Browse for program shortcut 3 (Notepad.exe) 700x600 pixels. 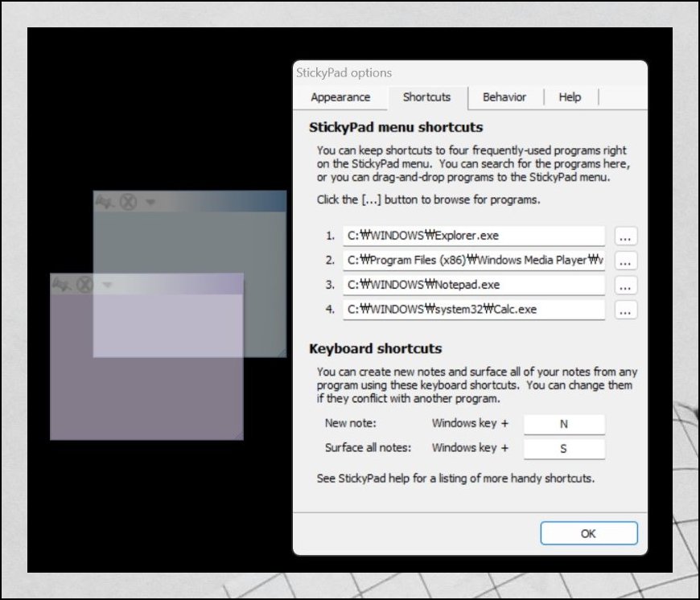(x=625, y=285)
